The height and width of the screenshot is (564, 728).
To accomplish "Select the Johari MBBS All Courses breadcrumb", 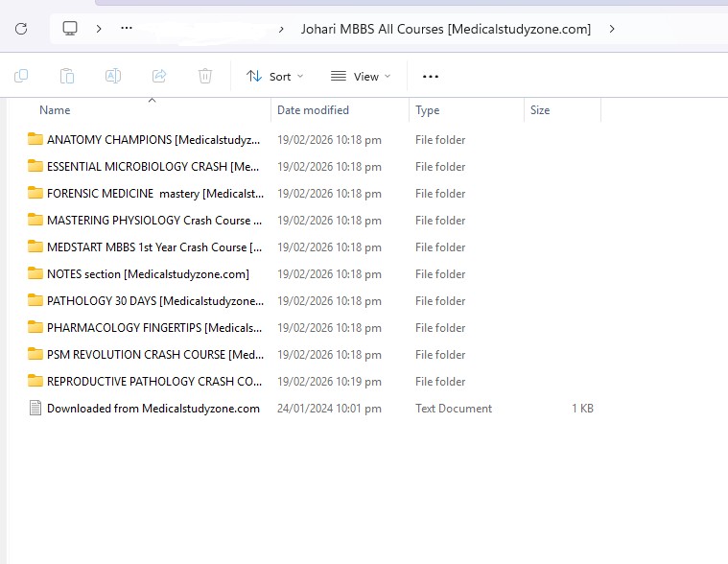I will [x=446, y=29].
